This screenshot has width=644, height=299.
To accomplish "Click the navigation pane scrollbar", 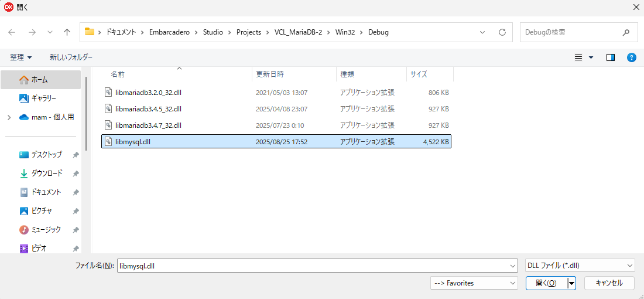I will pos(86,114).
